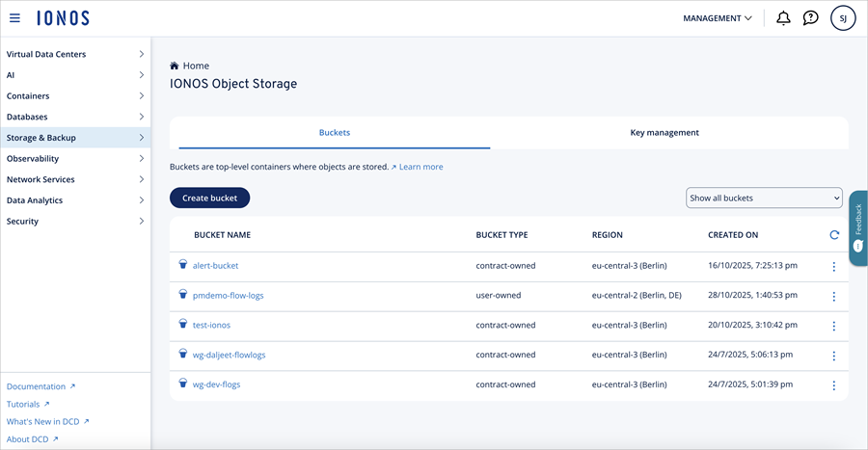Click the Home breadcrumb house icon
The image size is (868, 450).
click(175, 66)
